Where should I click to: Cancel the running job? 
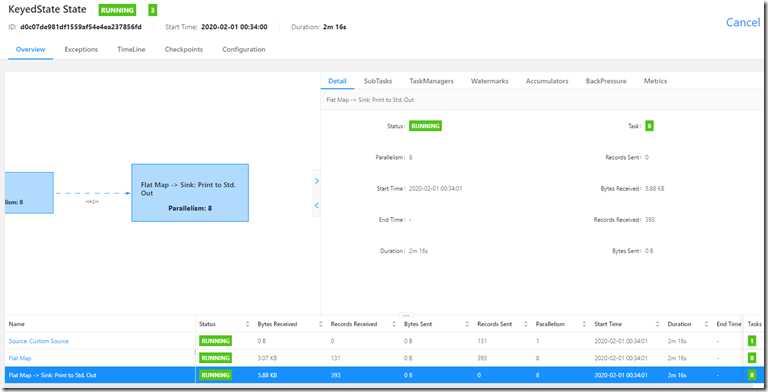pos(743,22)
